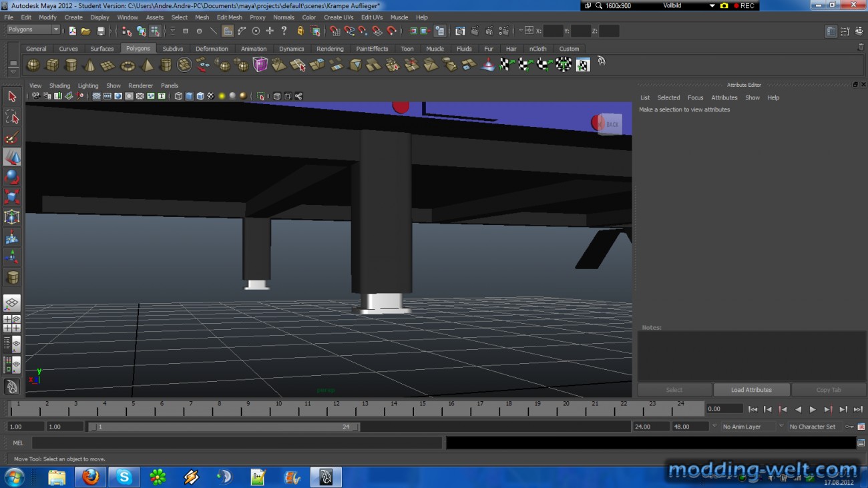Create a polygon pipe from the shelf
Viewport: 868px width, 488px height.
pyautogui.click(x=165, y=65)
